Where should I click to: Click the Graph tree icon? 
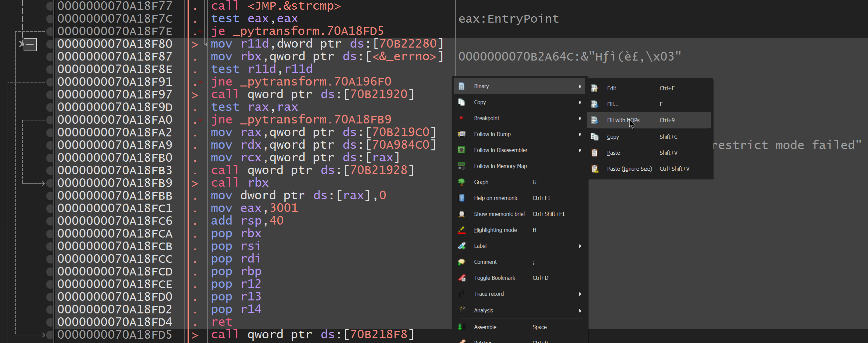point(462,182)
